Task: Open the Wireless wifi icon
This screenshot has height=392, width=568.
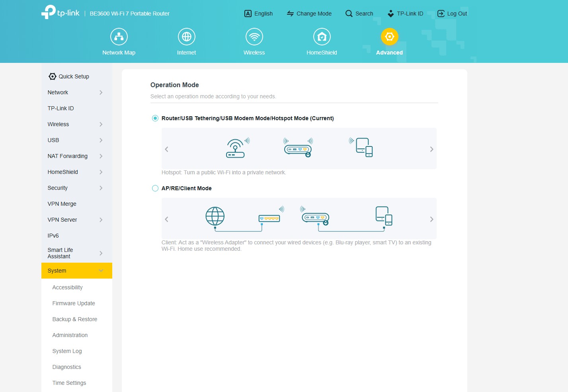Action: click(254, 37)
